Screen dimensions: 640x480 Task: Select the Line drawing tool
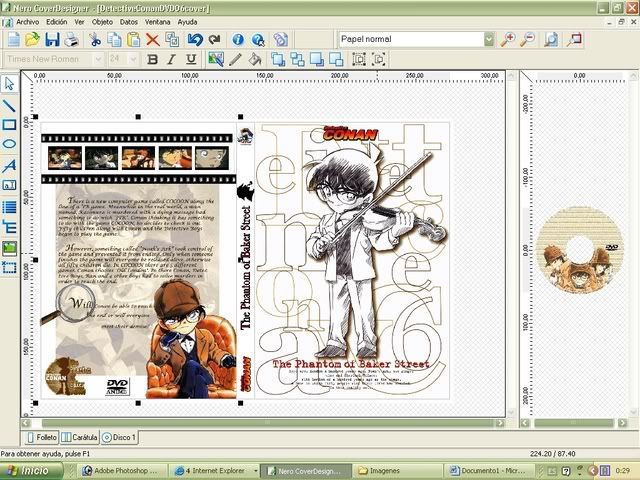pos(10,103)
